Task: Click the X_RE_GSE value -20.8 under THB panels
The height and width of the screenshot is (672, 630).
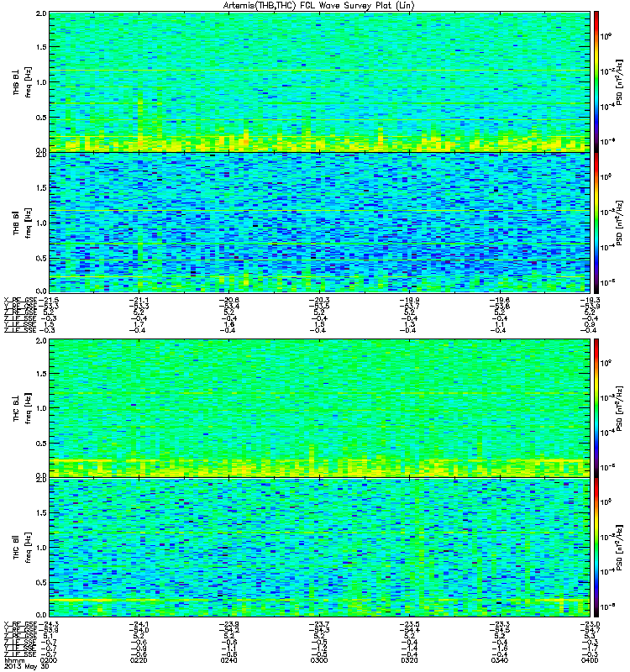Action: pos(229,300)
